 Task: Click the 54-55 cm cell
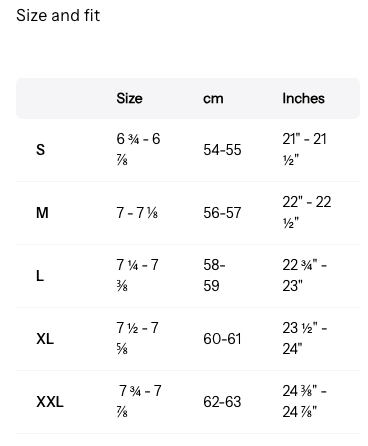[222, 150]
